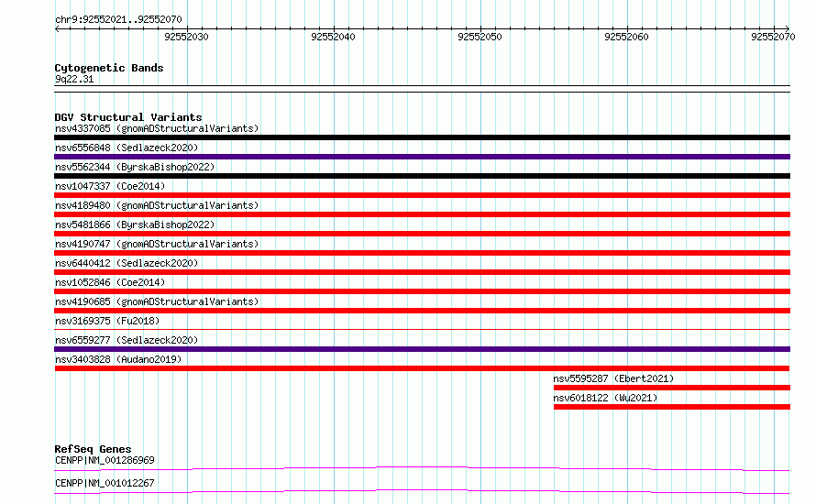This screenshot has height=504, width=816.
Task: Open variant nsv4190685 label
Action: (157, 301)
